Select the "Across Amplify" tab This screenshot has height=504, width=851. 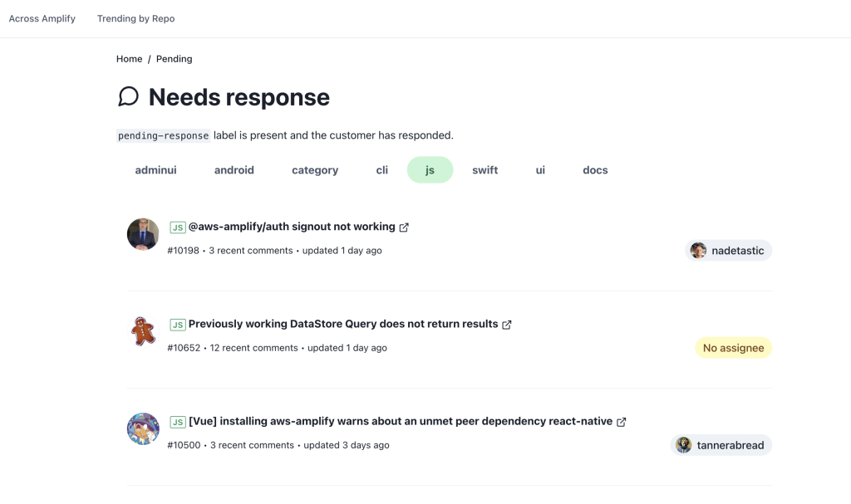click(x=42, y=17)
